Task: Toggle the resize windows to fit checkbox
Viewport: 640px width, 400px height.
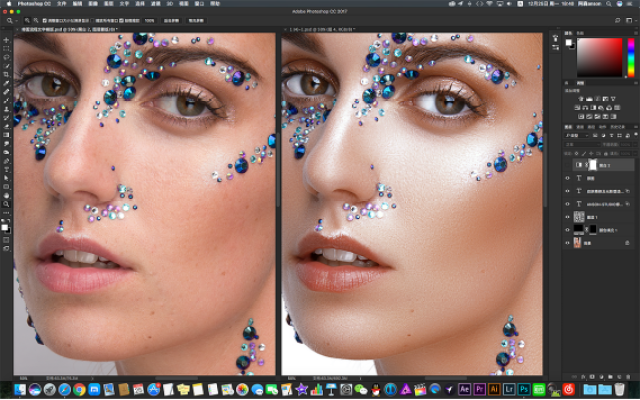Action: [x=47, y=19]
